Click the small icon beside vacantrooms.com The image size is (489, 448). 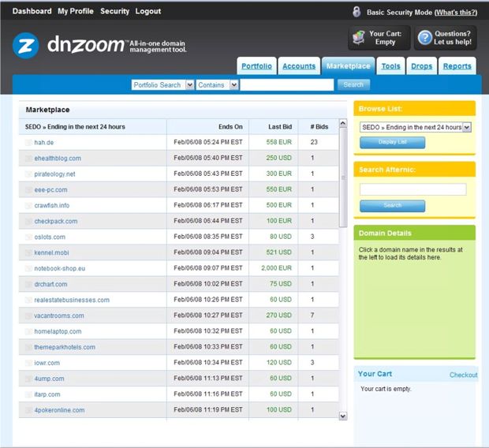(x=28, y=315)
